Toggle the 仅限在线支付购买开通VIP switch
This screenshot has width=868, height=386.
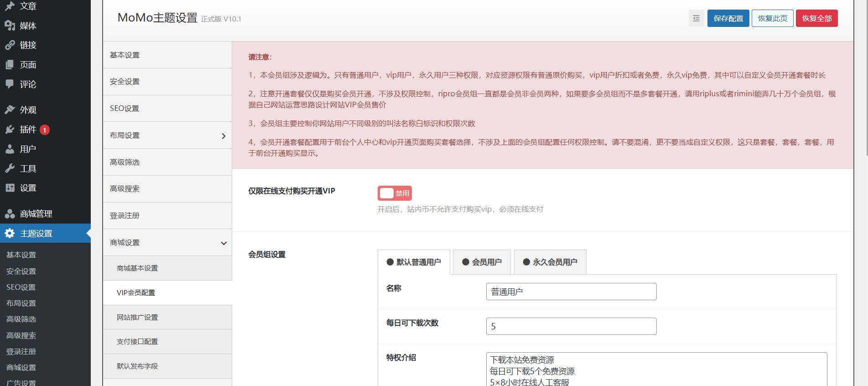[395, 193]
